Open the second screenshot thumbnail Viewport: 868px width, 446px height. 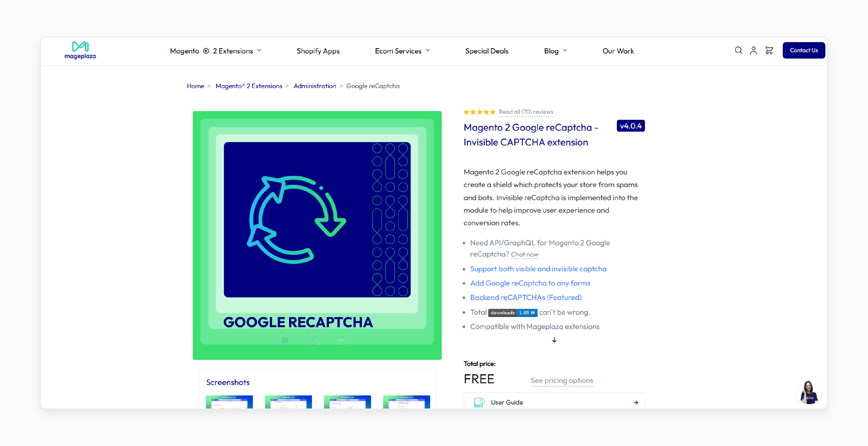288,402
